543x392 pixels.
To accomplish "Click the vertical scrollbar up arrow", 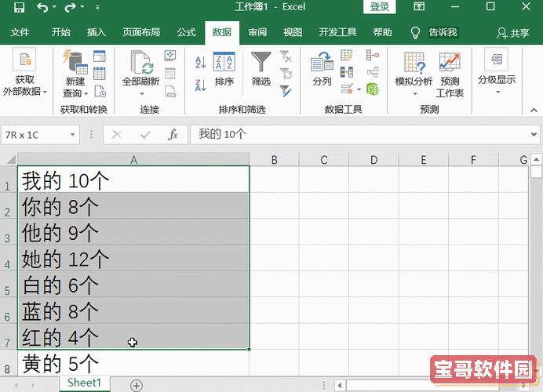I will 536,159.
